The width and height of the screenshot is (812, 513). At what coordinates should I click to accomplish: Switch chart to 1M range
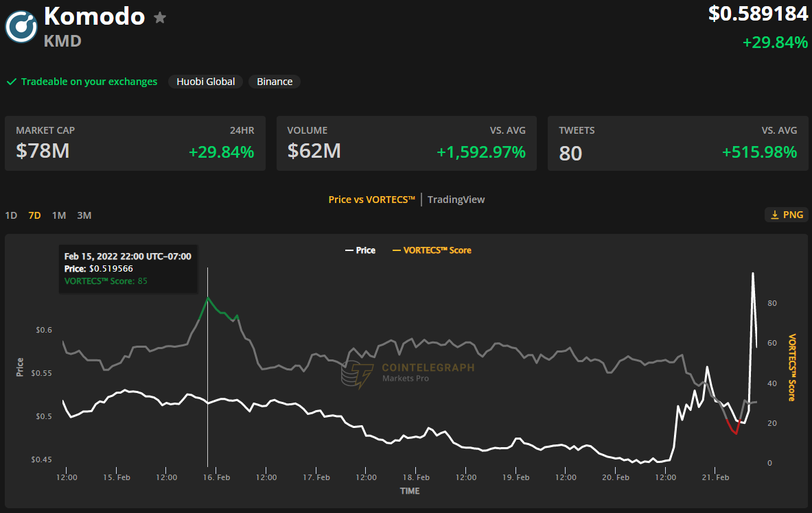click(59, 215)
